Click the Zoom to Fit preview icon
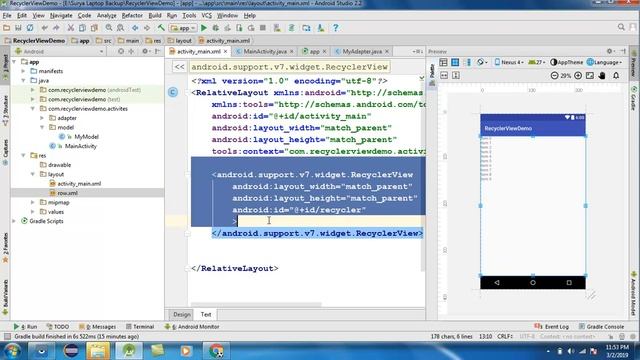The height and width of the screenshot is (360, 640). coord(590,76)
